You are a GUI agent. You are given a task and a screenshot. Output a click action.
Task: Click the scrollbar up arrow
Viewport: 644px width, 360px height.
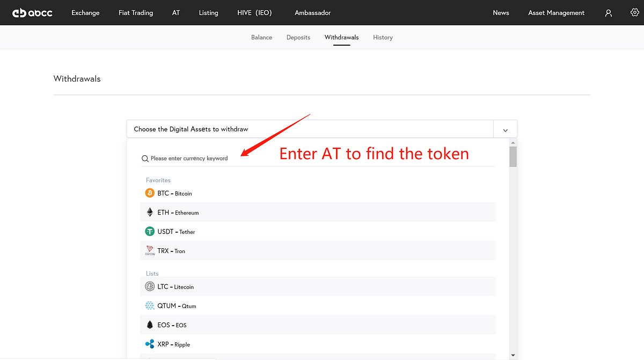pyautogui.click(x=513, y=142)
